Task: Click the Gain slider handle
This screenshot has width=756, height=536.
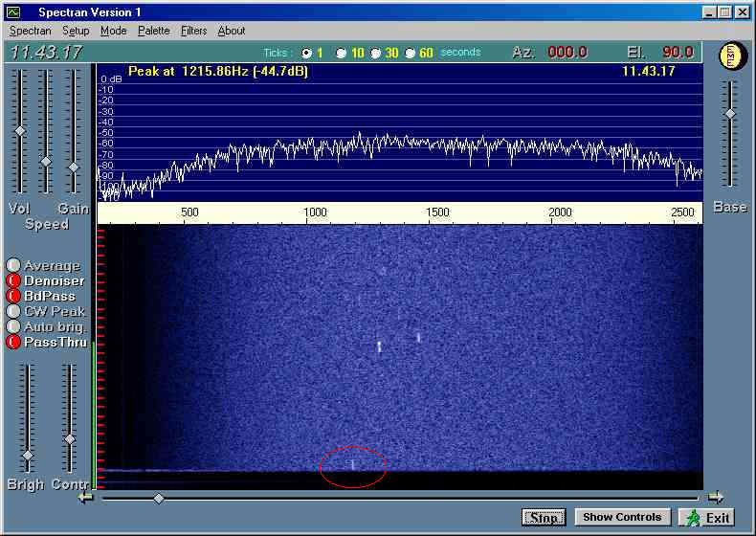Action: point(74,167)
